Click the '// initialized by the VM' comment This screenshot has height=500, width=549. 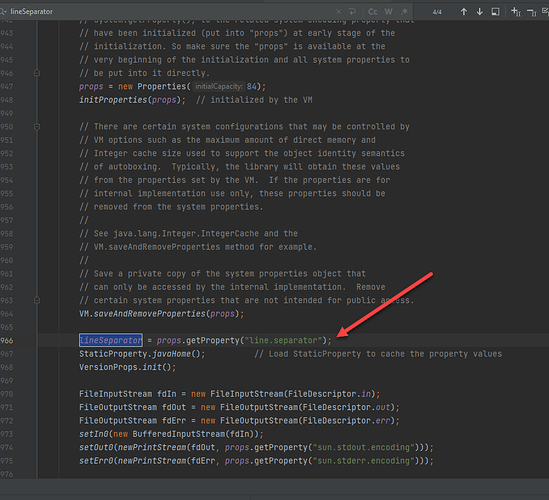[x=254, y=100]
